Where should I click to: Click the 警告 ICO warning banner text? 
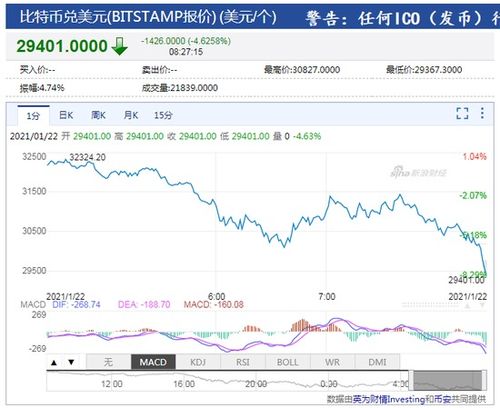[x=402, y=18]
